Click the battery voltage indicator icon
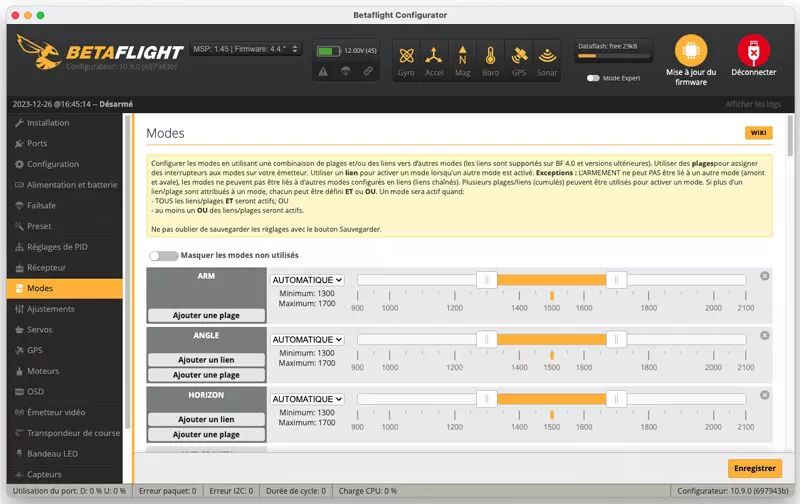800x504 pixels. pos(328,51)
